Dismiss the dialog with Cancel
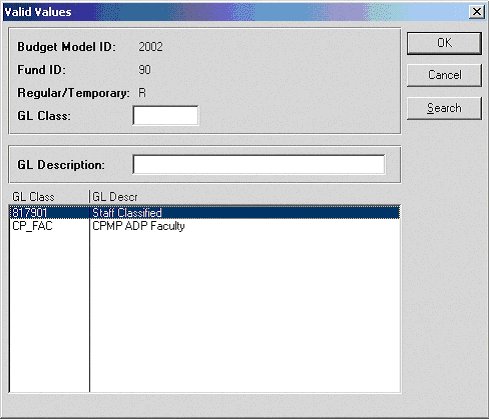 tap(444, 75)
